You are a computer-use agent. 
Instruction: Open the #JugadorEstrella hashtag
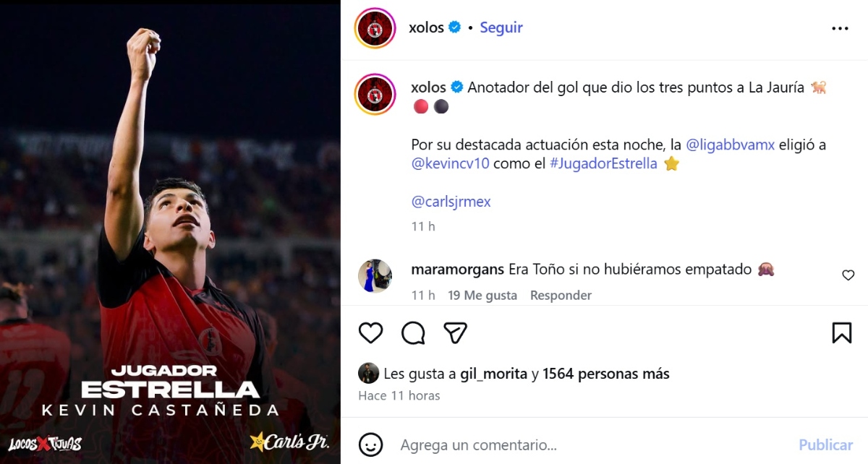[603, 163]
